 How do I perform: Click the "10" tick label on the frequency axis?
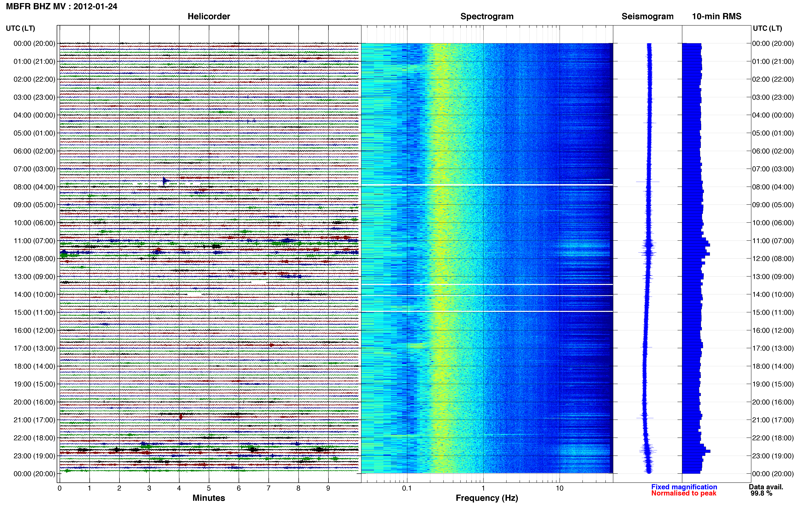click(x=559, y=488)
